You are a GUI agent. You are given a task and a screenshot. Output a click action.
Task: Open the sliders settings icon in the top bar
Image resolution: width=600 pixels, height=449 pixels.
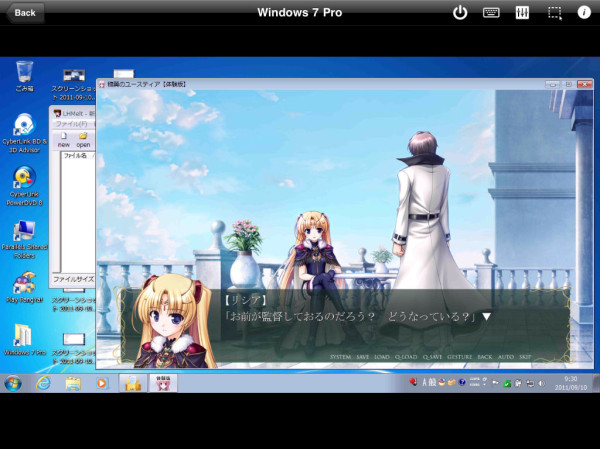coord(522,13)
